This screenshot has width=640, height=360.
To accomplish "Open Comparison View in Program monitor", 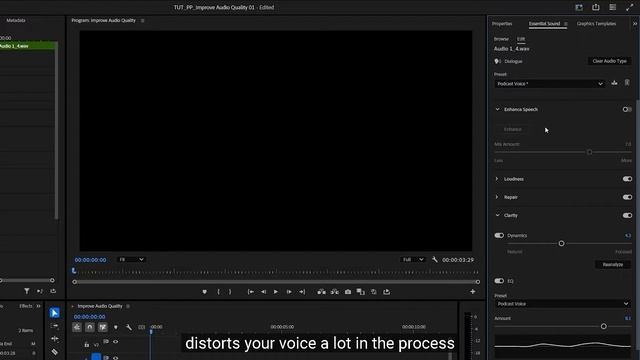I will [x=360, y=292].
